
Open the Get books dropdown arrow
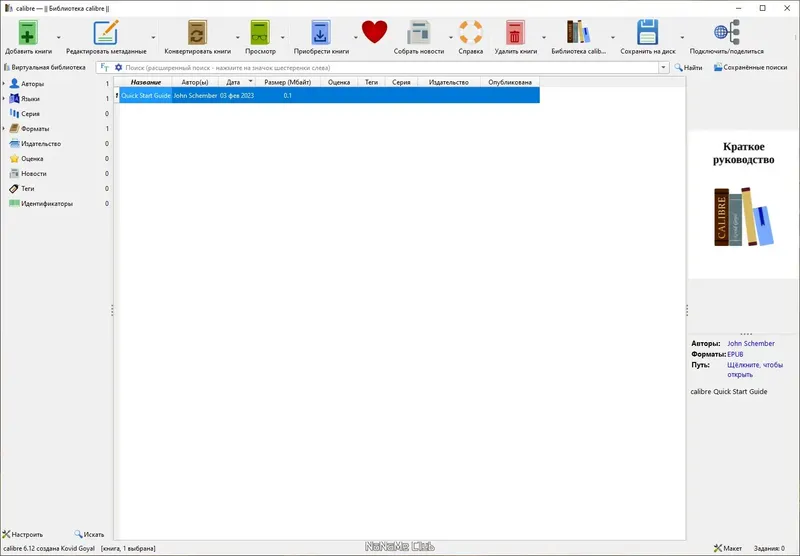(356, 37)
